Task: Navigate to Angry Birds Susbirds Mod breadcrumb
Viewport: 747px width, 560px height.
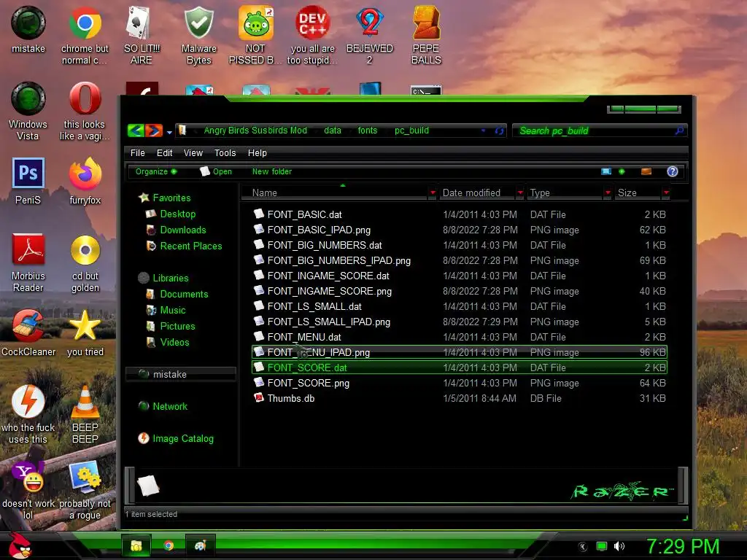Action: click(255, 131)
